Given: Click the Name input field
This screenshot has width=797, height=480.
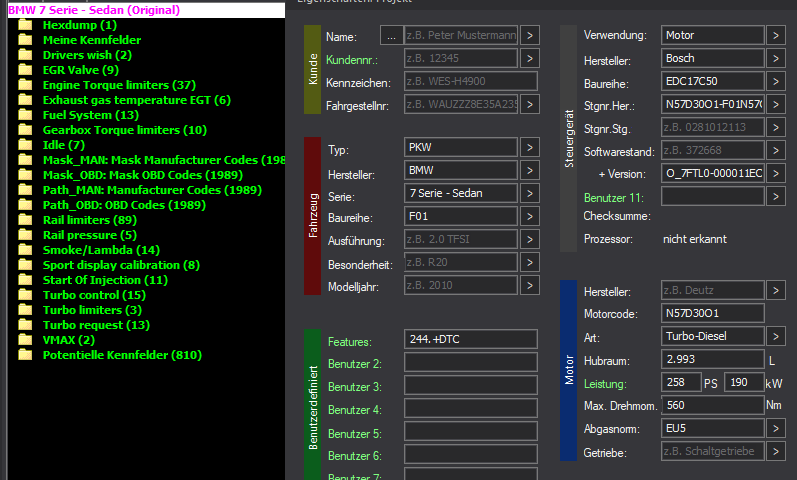Looking at the screenshot, I should [x=461, y=36].
